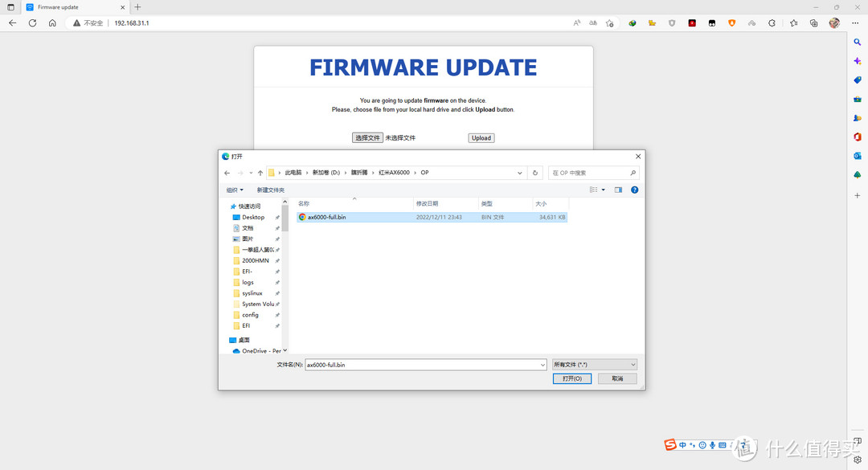
Task: Expand the file type filter dropdown
Action: [595, 365]
